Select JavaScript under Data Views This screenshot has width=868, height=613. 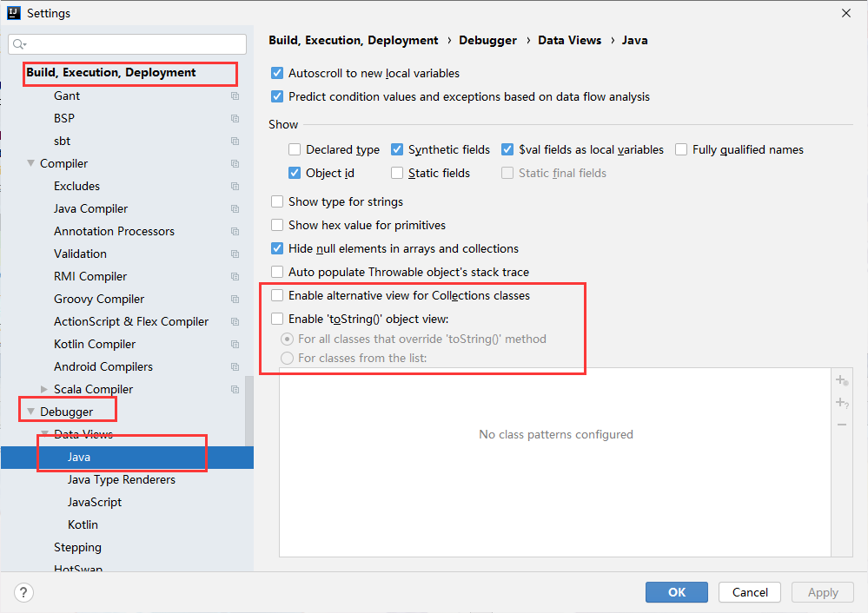coord(95,503)
